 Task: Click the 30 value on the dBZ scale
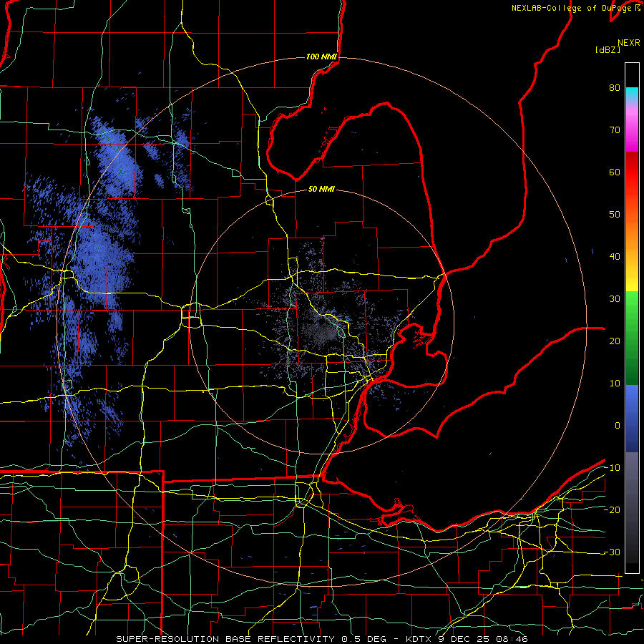(615, 299)
